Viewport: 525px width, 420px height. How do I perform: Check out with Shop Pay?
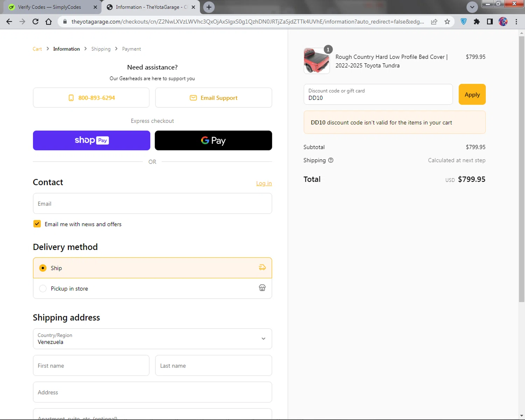tap(91, 140)
